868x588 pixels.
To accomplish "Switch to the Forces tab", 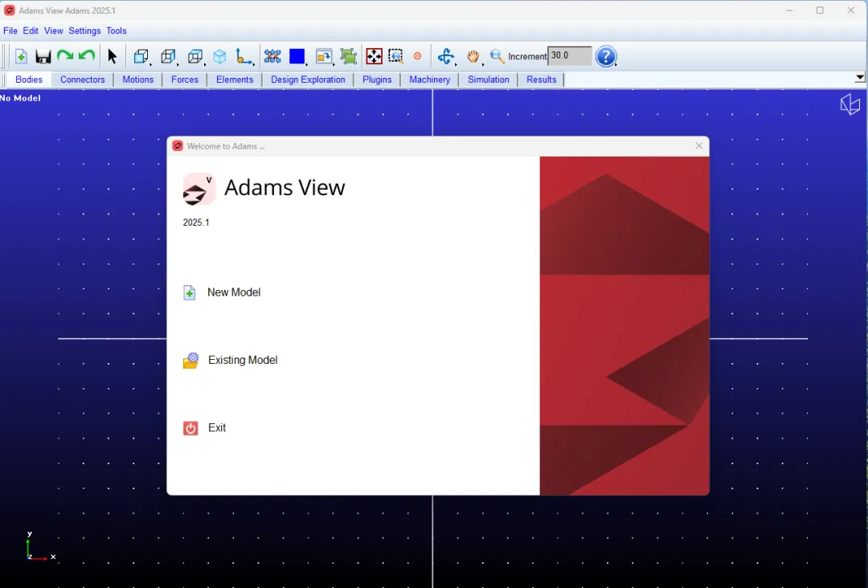I will pos(185,80).
